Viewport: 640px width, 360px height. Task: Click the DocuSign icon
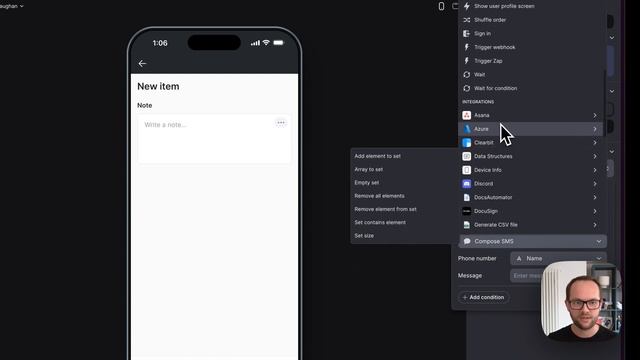coord(467,211)
